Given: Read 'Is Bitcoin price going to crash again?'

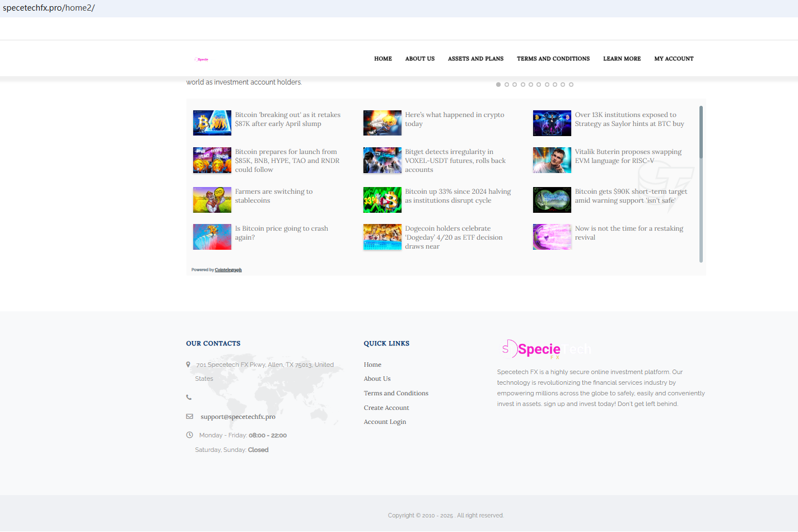Looking at the screenshot, I should click(282, 233).
